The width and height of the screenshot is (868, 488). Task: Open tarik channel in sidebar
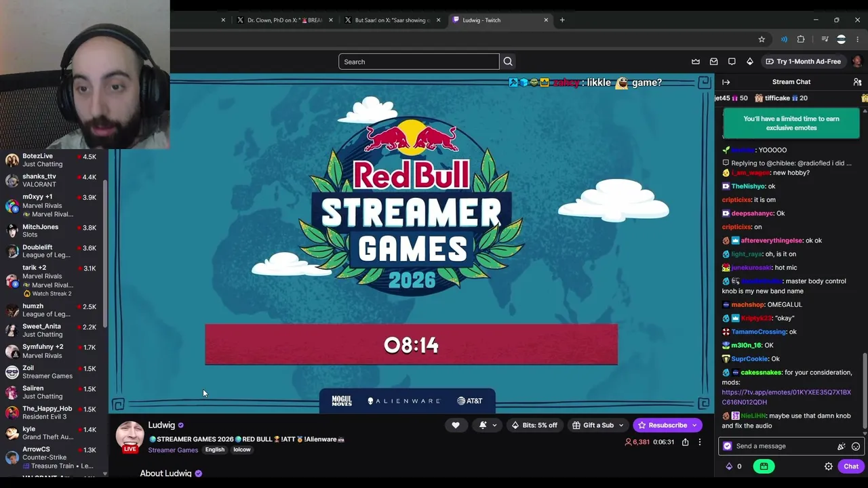point(53,281)
